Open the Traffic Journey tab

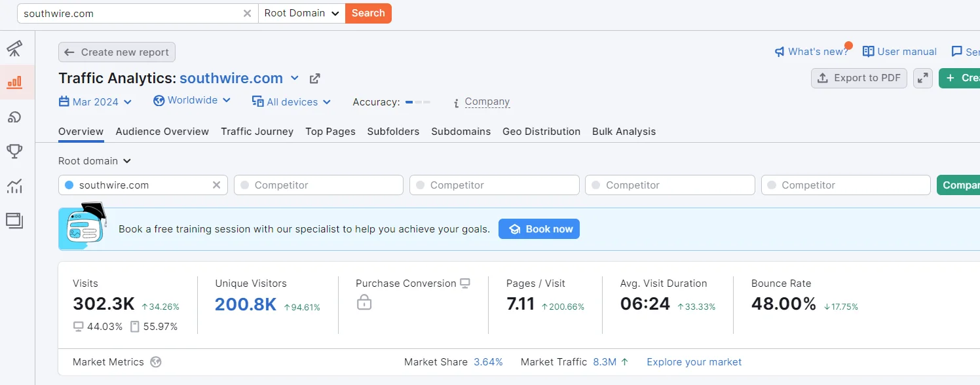(257, 132)
